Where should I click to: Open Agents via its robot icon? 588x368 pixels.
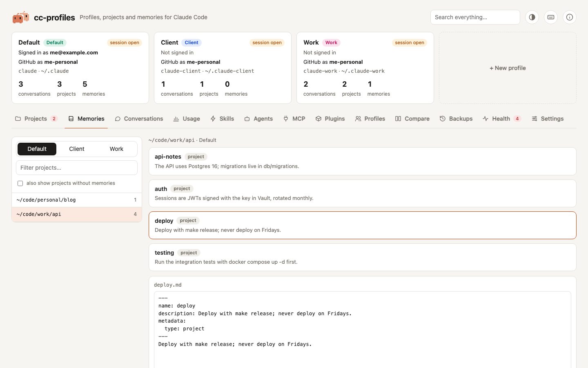point(247,119)
